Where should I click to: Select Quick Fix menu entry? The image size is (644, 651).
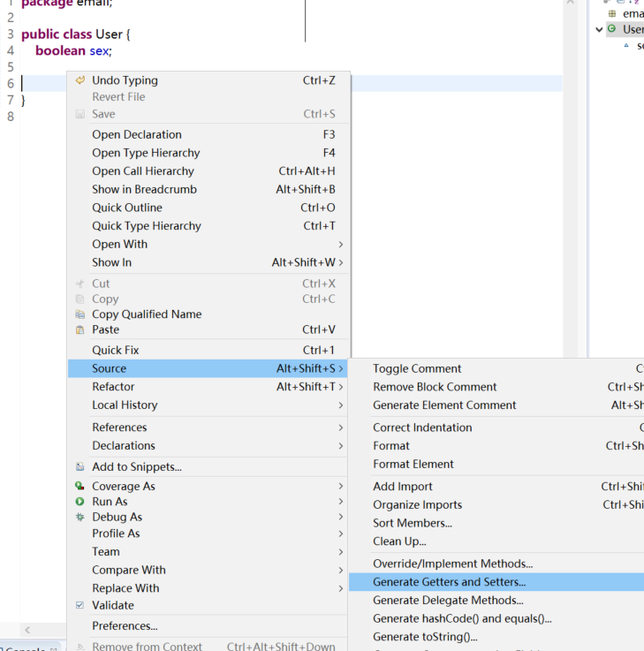click(x=208, y=350)
